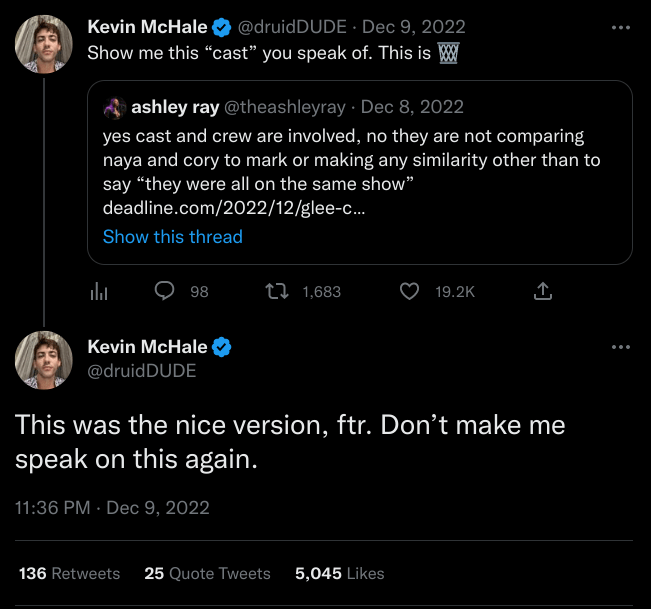The width and height of the screenshot is (651, 609).
Task: View the 5,045 Likes list
Action: [x=339, y=573]
